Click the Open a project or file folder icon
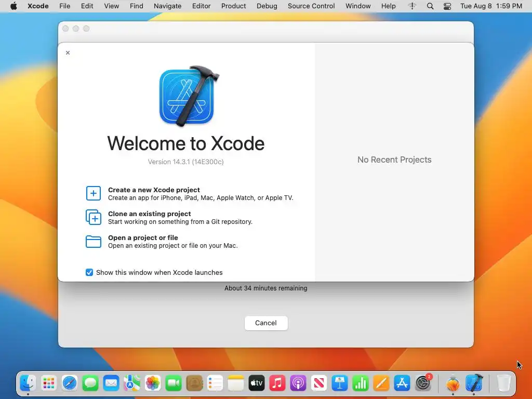 pos(94,242)
